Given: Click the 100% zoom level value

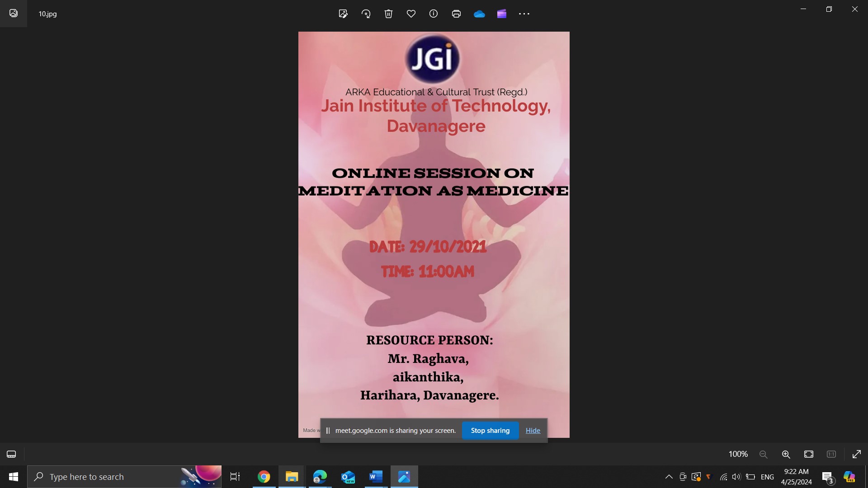Looking at the screenshot, I should (738, 454).
